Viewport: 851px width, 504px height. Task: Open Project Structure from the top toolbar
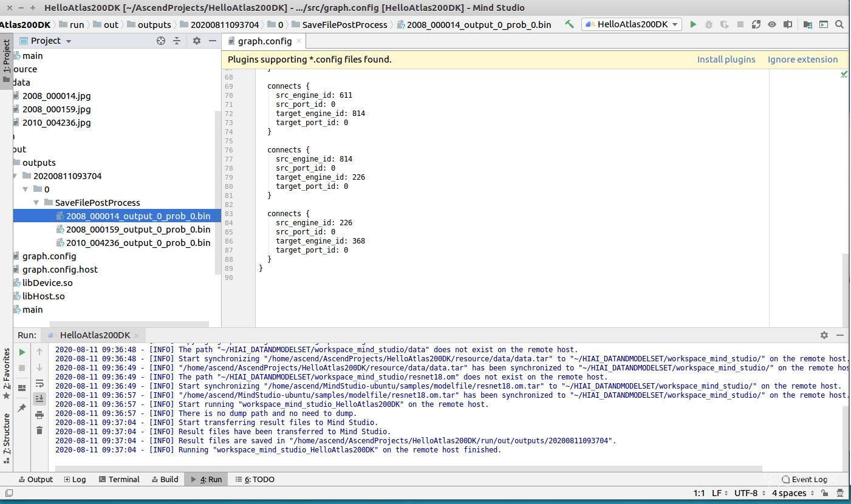click(807, 24)
